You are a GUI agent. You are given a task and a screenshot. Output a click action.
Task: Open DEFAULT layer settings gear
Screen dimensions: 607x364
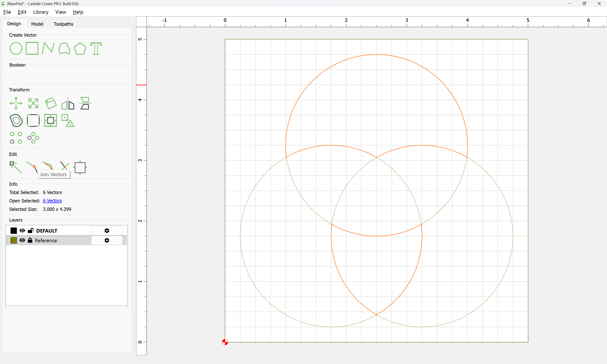[x=107, y=231]
